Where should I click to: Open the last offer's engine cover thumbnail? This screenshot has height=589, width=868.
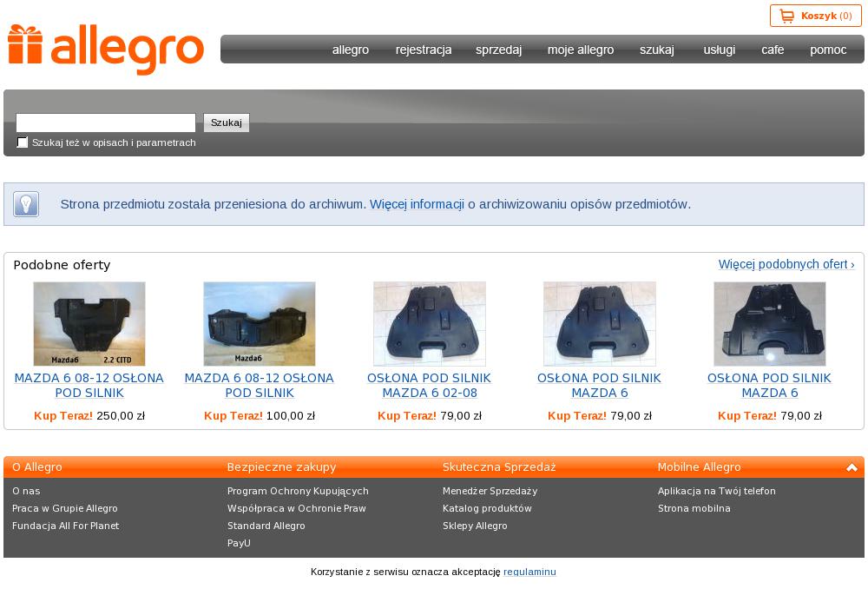pyautogui.click(x=769, y=323)
